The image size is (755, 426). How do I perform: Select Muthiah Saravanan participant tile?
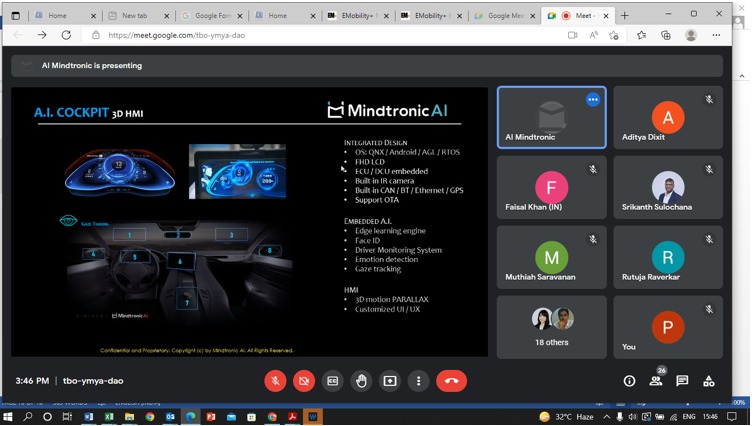click(x=551, y=257)
